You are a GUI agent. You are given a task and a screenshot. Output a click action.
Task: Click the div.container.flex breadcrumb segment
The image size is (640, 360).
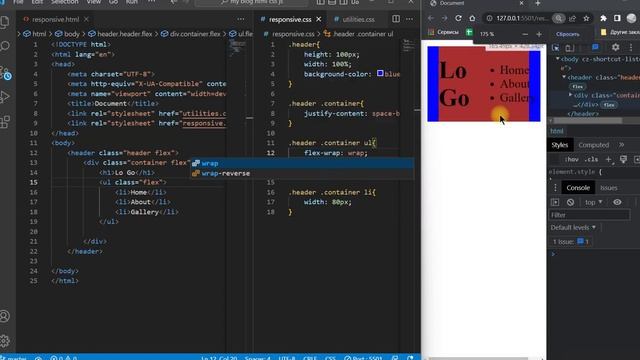click(x=190, y=34)
